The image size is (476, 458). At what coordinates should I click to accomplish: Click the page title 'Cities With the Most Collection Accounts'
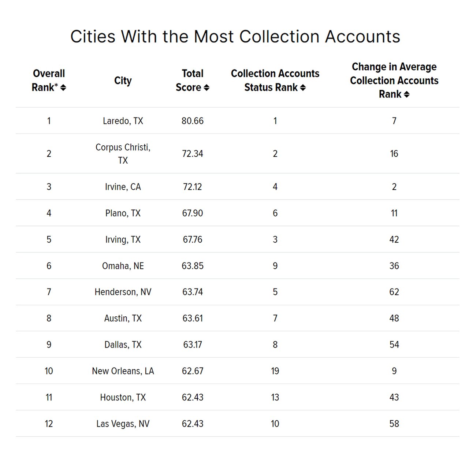(235, 37)
